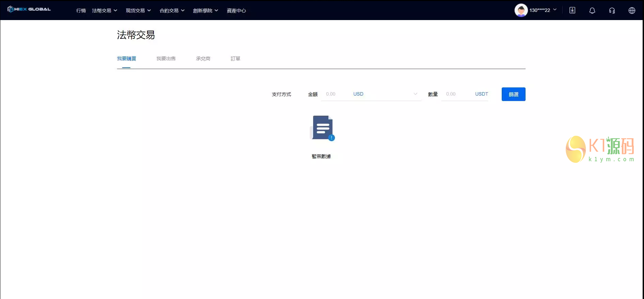Expand the 法幣交易 dropdown menu
This screenshot has height=299, width=644.
click(104, 11)
